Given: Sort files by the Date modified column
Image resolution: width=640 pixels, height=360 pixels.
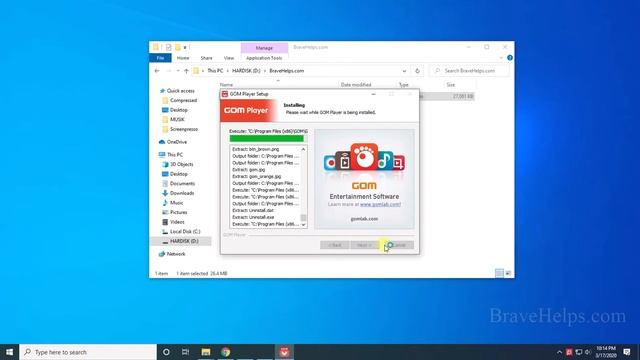Looking at the screenshot, I should pyautogui.click(x=356, y=84).
